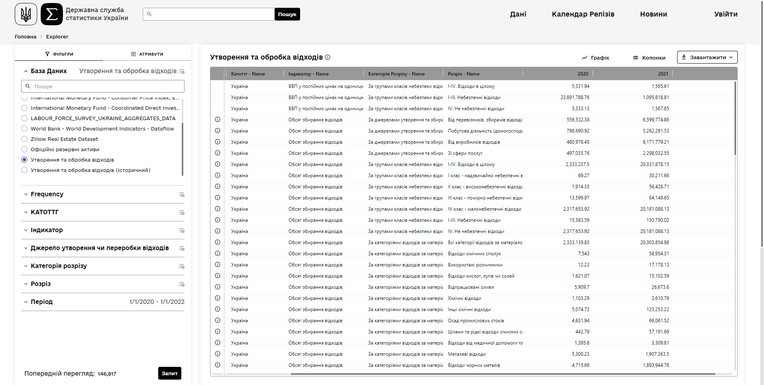Click the Графік chart button
Viewport: 764px width, 385px height.
[595, 58]
